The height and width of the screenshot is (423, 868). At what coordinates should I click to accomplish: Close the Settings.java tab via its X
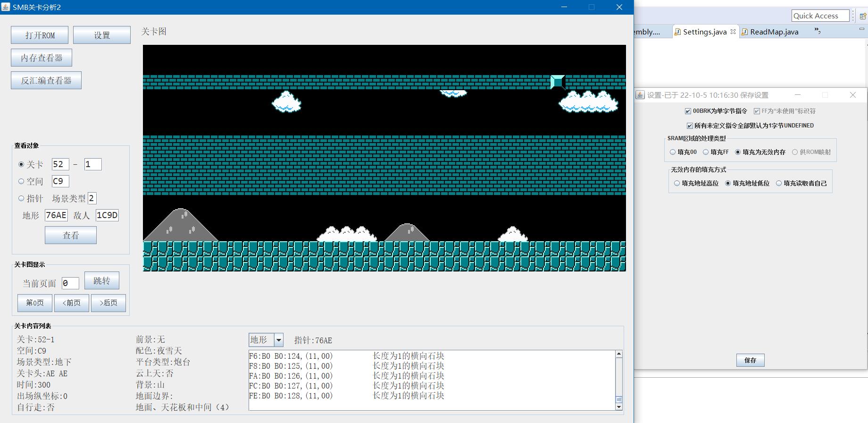click(733, 32)
